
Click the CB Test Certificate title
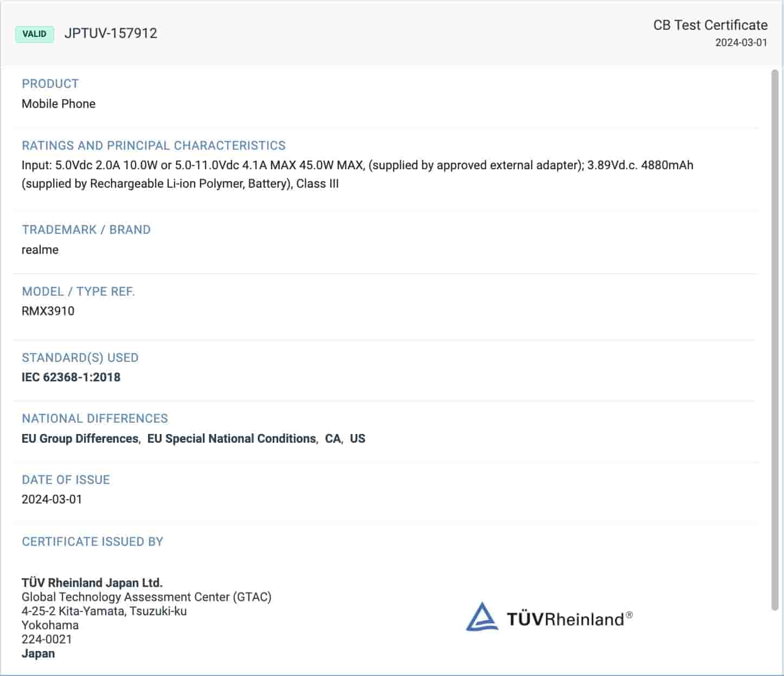(x=710, y=25)
